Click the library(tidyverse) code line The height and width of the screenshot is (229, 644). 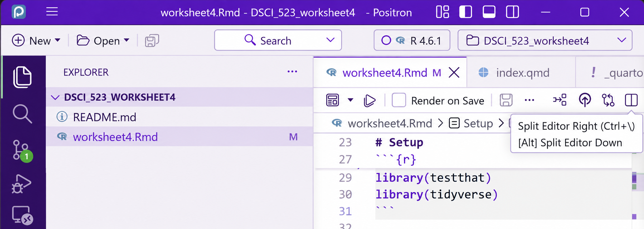click(437, 194)
